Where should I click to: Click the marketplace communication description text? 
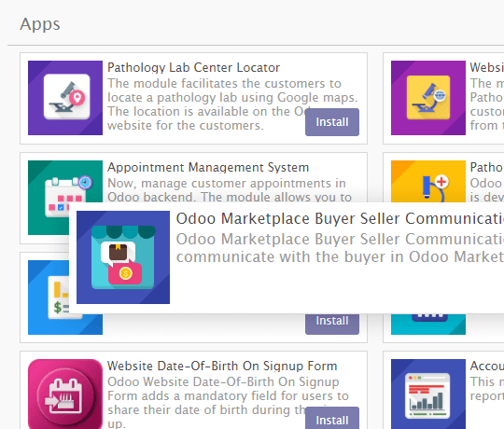click(x=340, y=248)
